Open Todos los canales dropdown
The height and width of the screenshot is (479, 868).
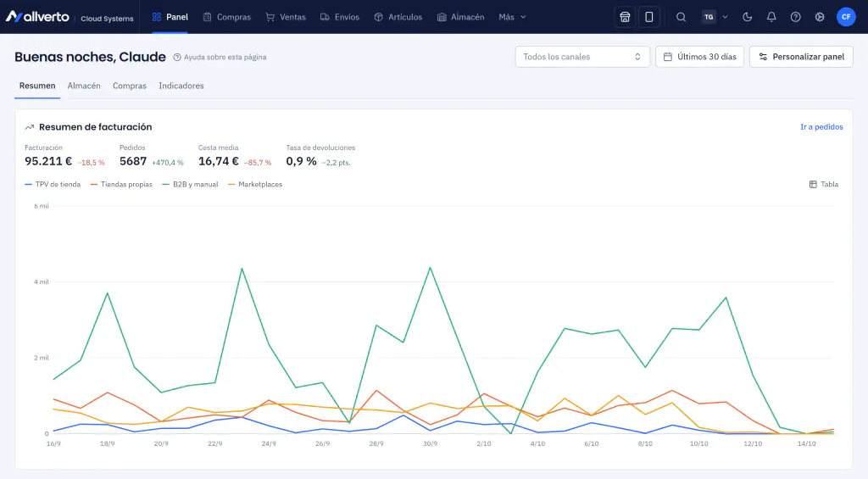click(x=582, y=57)
